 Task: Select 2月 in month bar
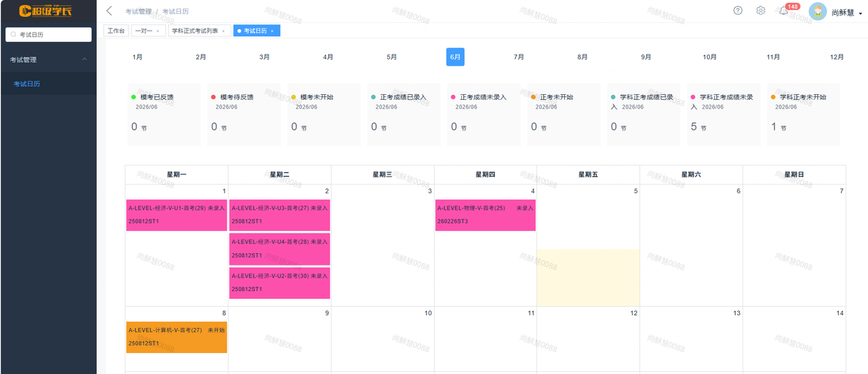point(201,57)
